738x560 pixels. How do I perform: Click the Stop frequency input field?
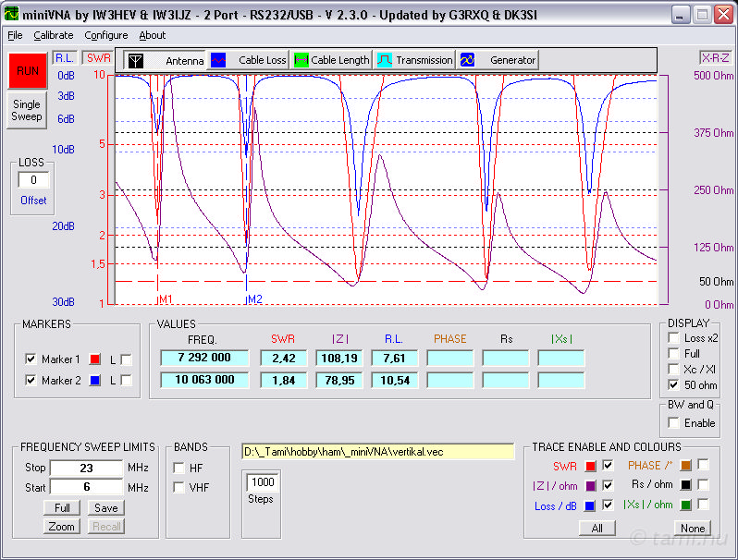(86, 468)
